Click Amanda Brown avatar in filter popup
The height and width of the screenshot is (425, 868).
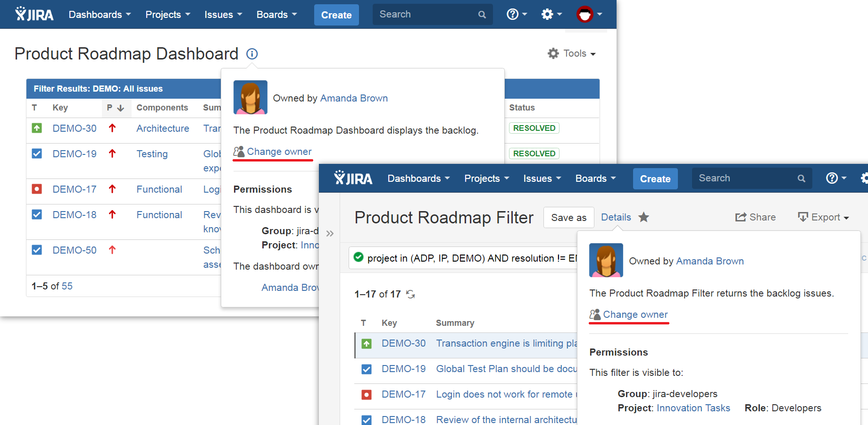[606, 260]
